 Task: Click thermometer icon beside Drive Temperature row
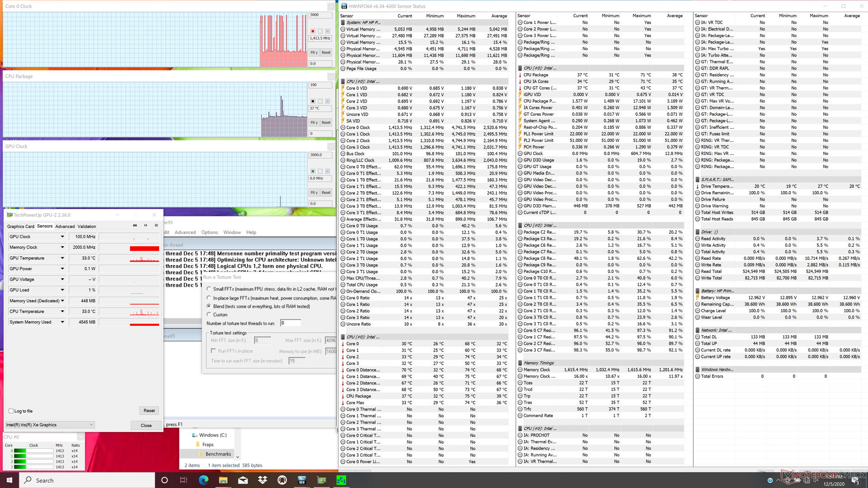pyautogui.click(x=697, y=186)
